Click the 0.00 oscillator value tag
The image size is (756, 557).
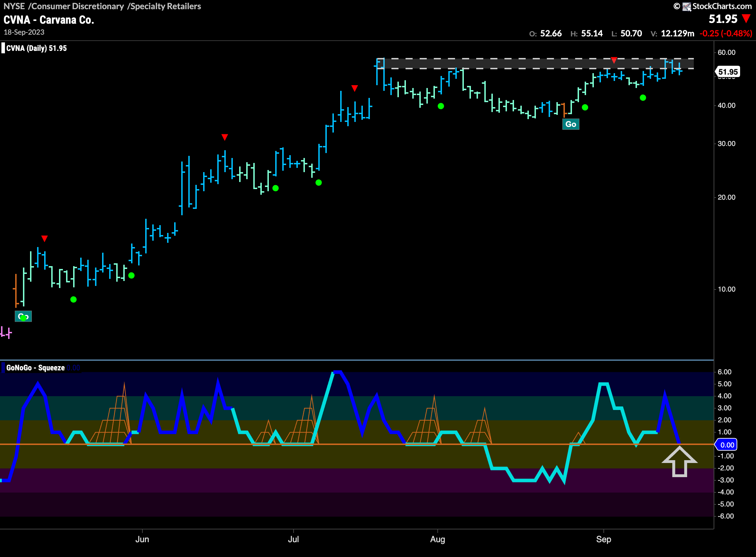(x=726, y=445)
